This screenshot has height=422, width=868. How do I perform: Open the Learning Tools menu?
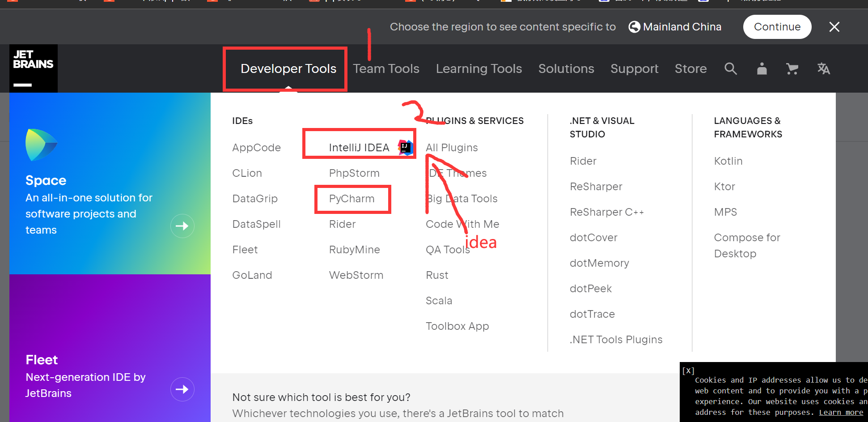point(478,68)
